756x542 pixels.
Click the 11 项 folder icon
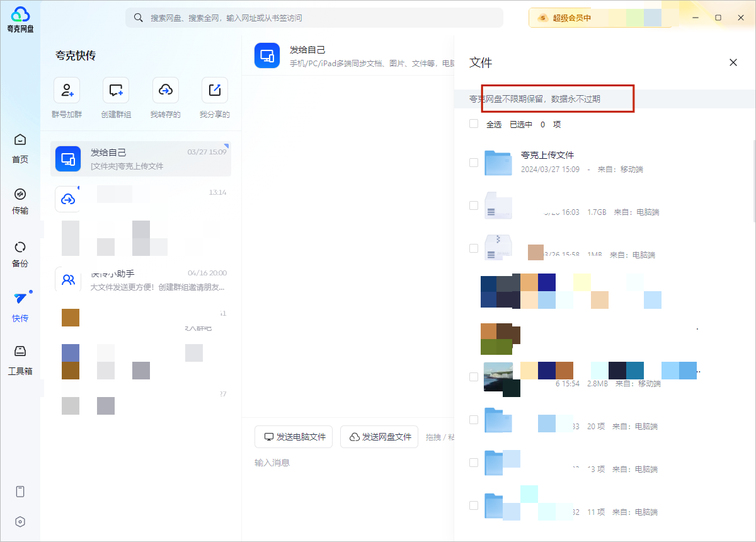(498, 505)
